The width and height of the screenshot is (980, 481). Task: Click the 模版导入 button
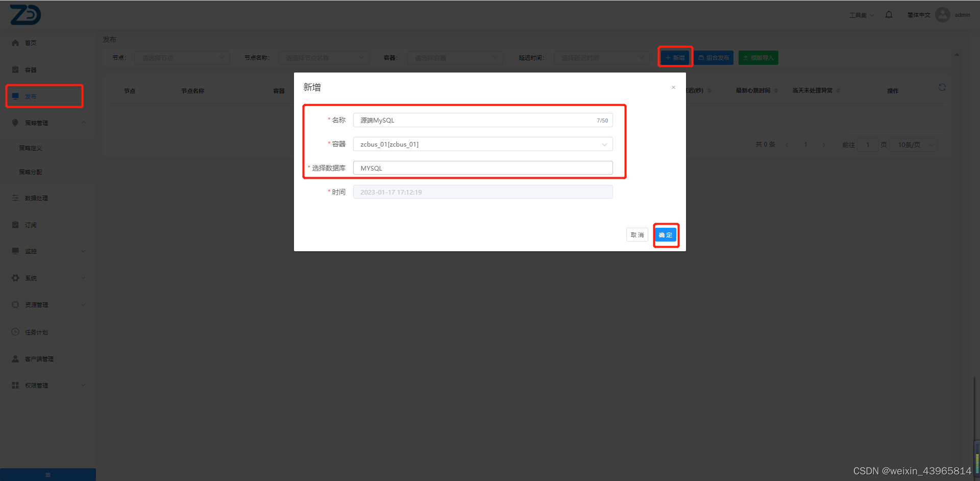coord(758,58)
